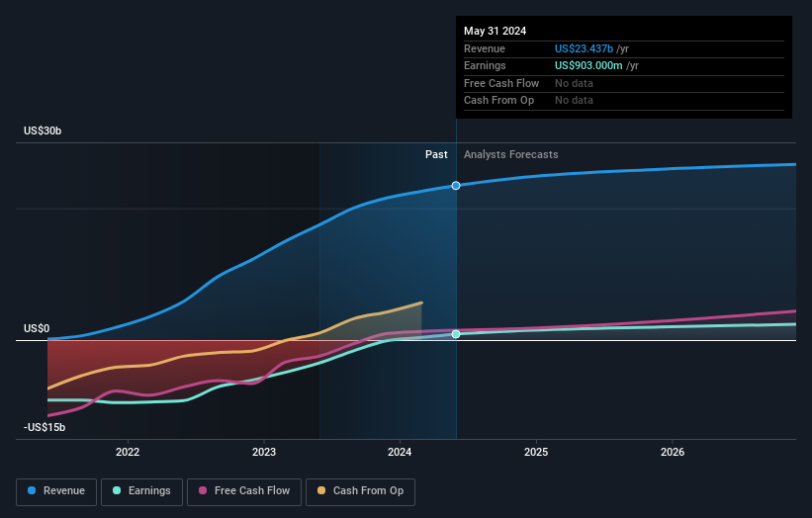Image resolution: width=812 pixels, height=518 pixels.
Task: Click the May 31 2024 tooltip date
Action: coord(496,31)
